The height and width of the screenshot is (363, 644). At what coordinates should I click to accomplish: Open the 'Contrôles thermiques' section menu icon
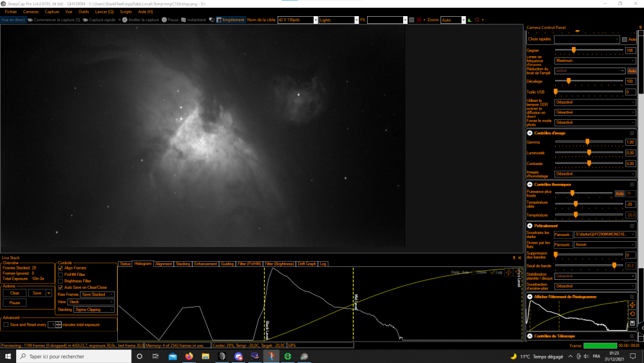point(632,184)
